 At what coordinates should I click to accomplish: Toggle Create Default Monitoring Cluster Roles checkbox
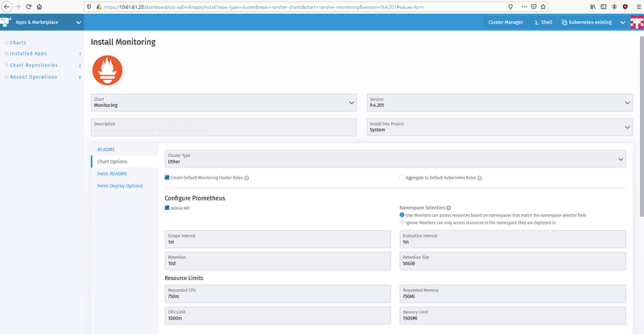[167, 178]
